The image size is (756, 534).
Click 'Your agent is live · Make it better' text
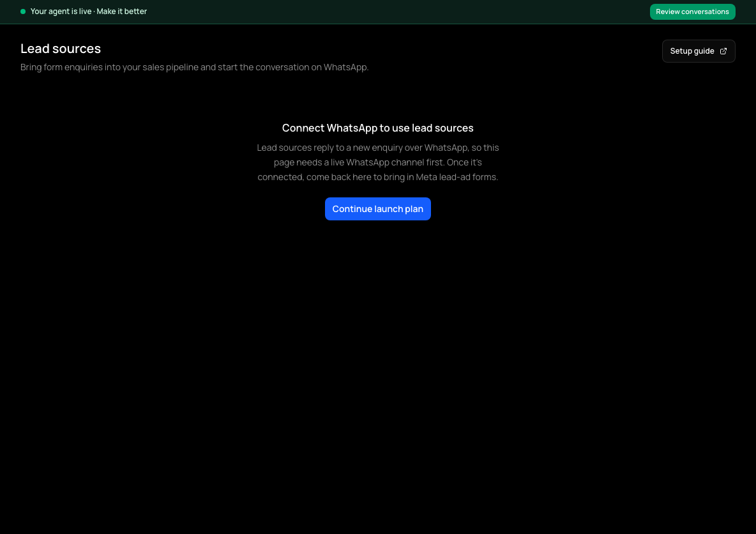89,11
